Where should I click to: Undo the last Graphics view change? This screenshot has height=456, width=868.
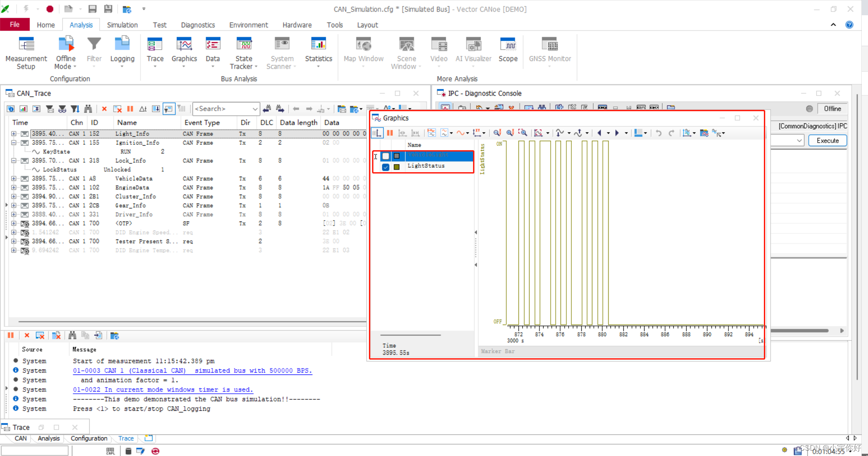658,133
